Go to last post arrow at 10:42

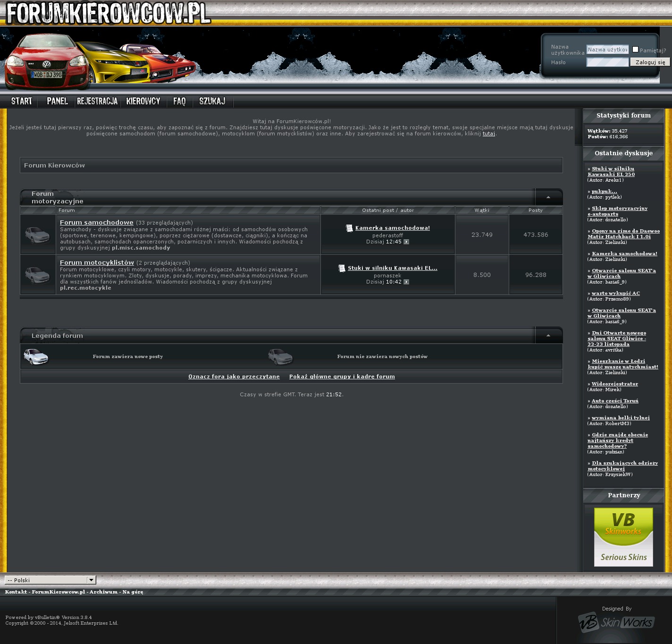(406, 282)
